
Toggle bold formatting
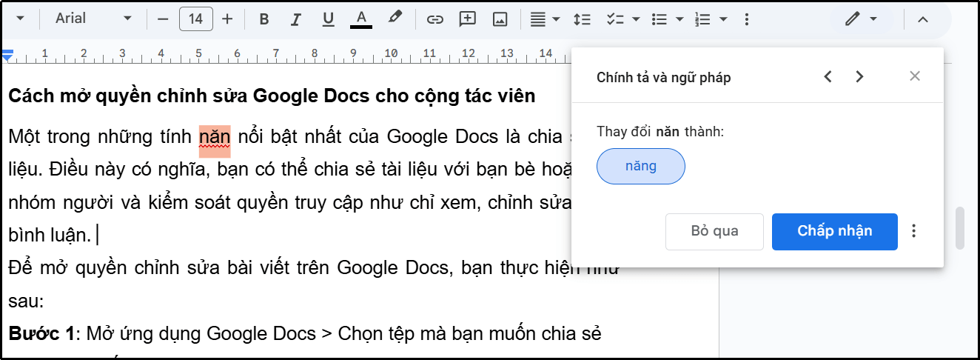pyautogui.click(x=264, y=19)
